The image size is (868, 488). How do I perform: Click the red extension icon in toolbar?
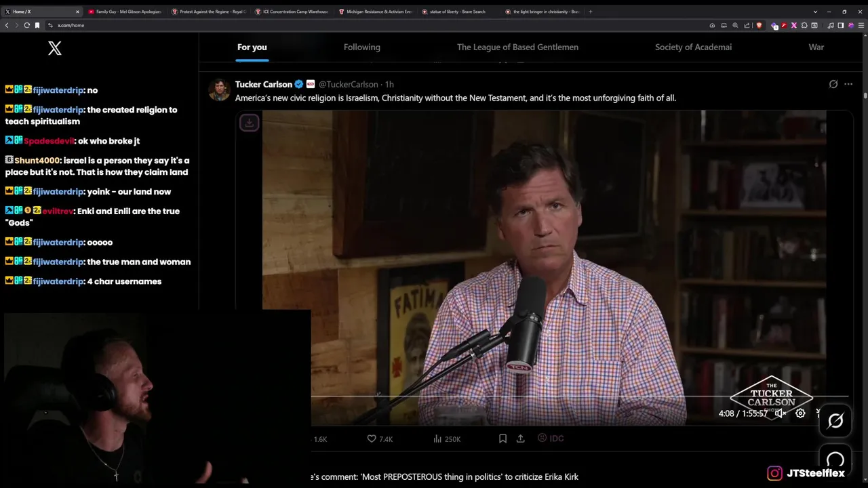click(x=784, y=25)
